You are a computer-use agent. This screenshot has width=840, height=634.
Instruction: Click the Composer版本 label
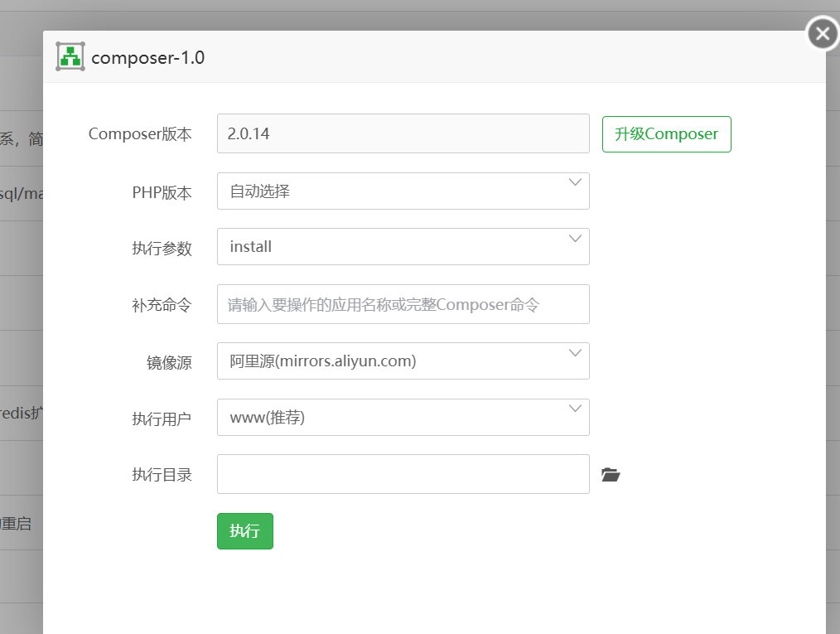(x=140, y=134)
